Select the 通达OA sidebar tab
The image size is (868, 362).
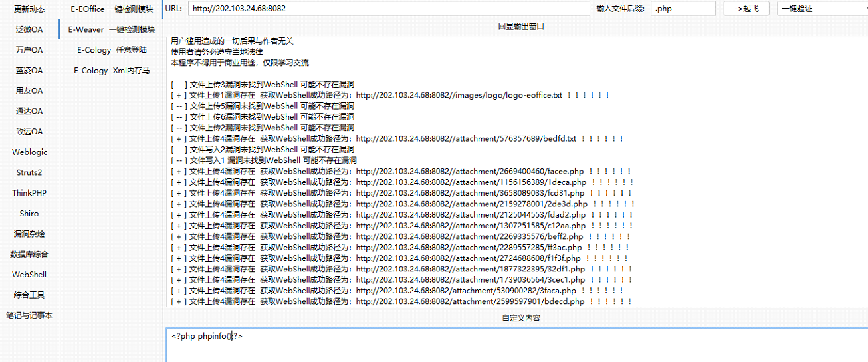(x=29, y=111)
